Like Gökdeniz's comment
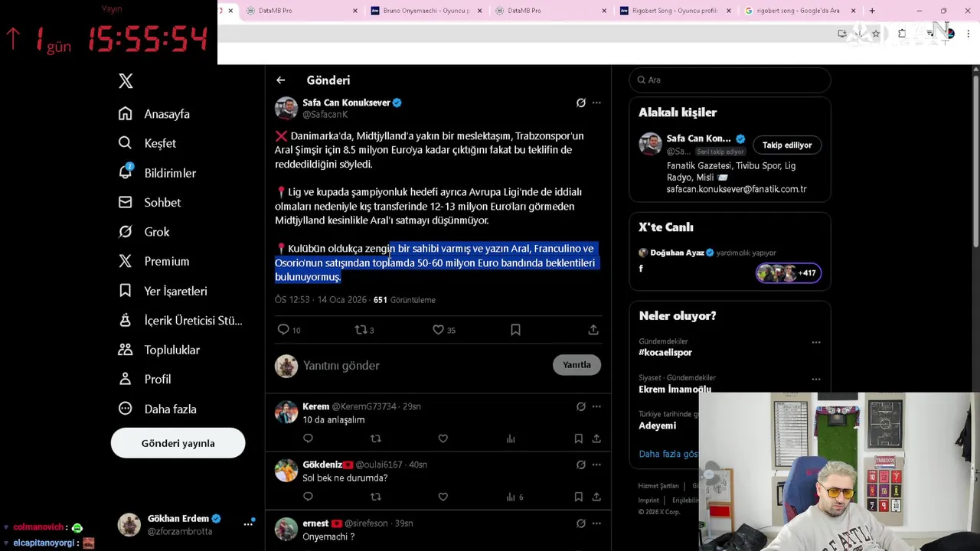 443,497
